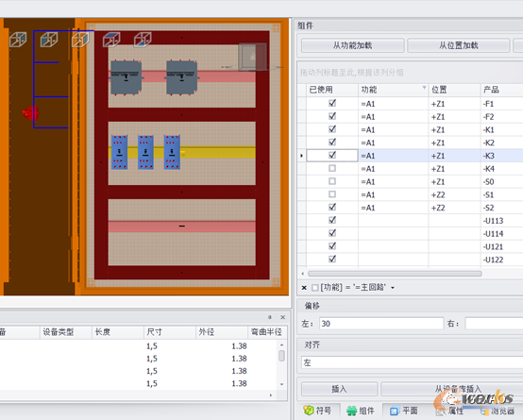Select the orange-tinted view cube icon
Viewport: 523px width, 420px height.
click(80, 40)
